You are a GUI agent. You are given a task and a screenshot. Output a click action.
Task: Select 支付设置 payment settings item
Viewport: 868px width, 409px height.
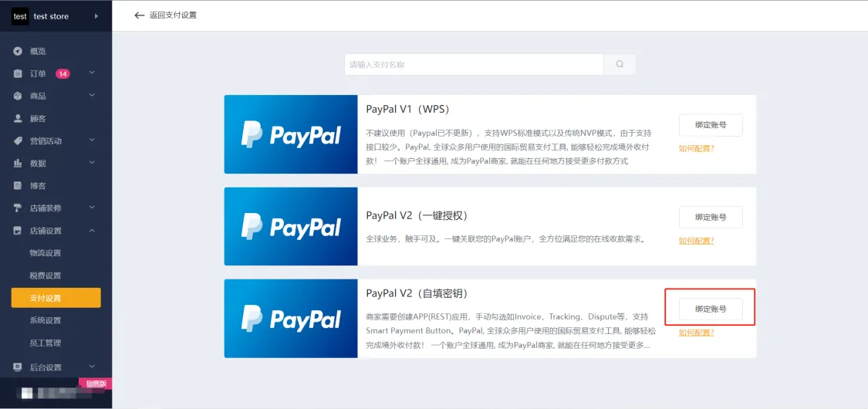(56, 298)
